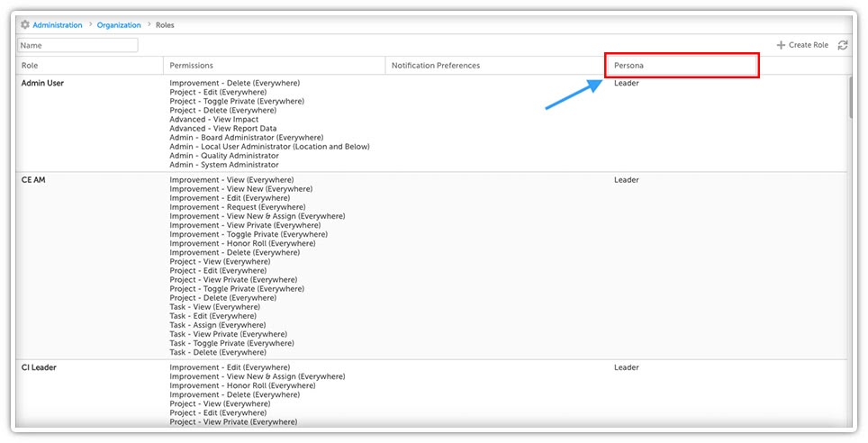Image resolution: width=868 pixels, height=443 pixels.
Task: Refresh the roles list with refresh icon
Action: [843, 45]
